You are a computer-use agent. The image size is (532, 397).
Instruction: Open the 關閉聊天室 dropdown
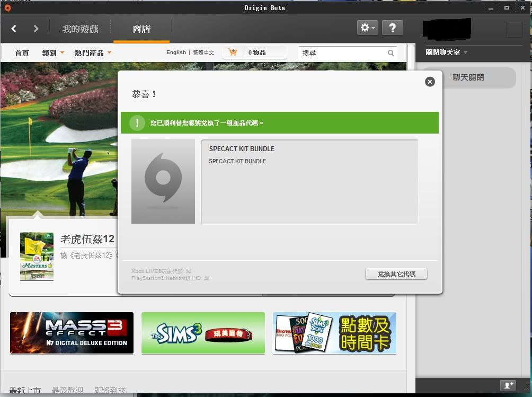coord(447,52)
